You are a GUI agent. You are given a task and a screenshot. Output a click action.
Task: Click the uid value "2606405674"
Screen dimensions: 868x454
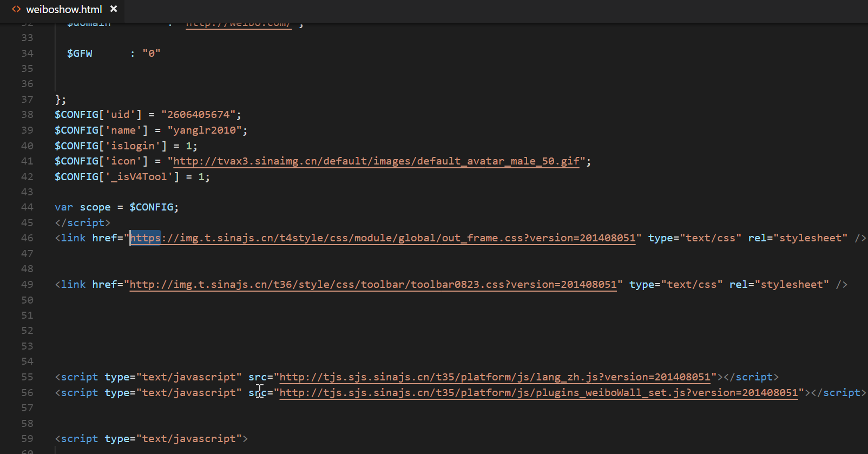coord(199,115)
